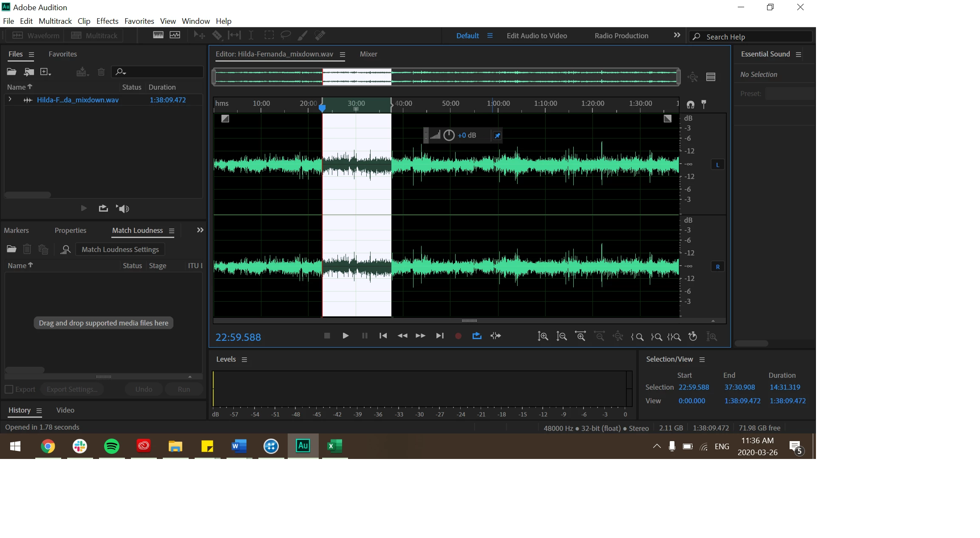
Task: Click Move Playhead to Next icon
Action: [x=440, y=336]
